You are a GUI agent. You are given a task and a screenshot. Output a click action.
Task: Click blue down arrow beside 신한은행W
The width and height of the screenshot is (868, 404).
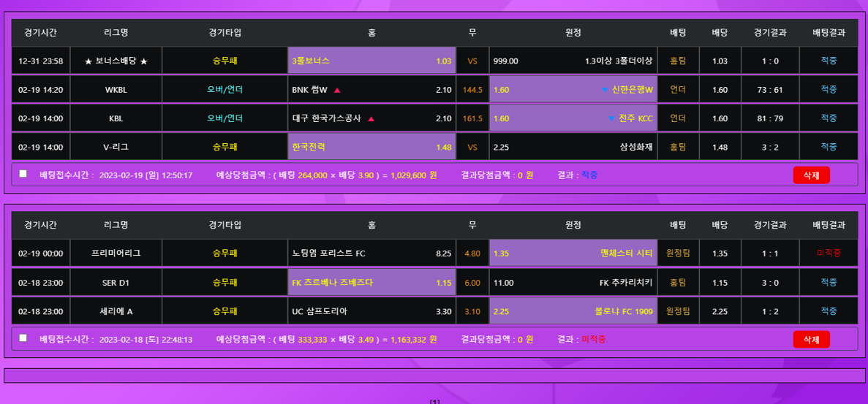point(604,90)
